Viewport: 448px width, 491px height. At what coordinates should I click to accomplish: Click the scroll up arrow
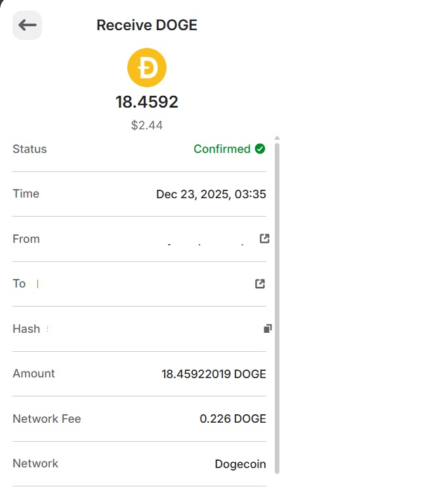[277, 138]
